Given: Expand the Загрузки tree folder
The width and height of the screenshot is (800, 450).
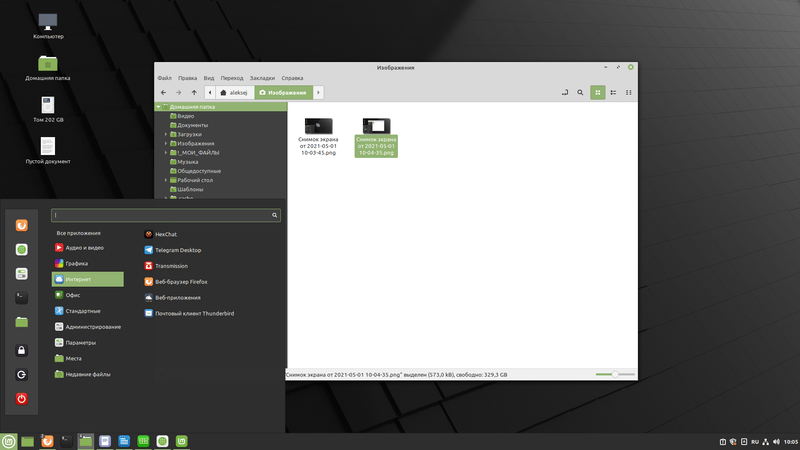Looking at the screenshot, I should point(166,134).
